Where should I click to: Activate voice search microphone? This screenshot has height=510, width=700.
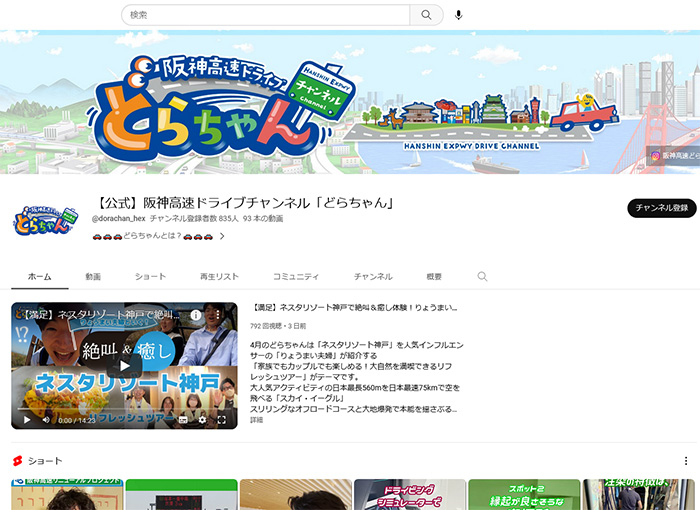pos(458,15)
